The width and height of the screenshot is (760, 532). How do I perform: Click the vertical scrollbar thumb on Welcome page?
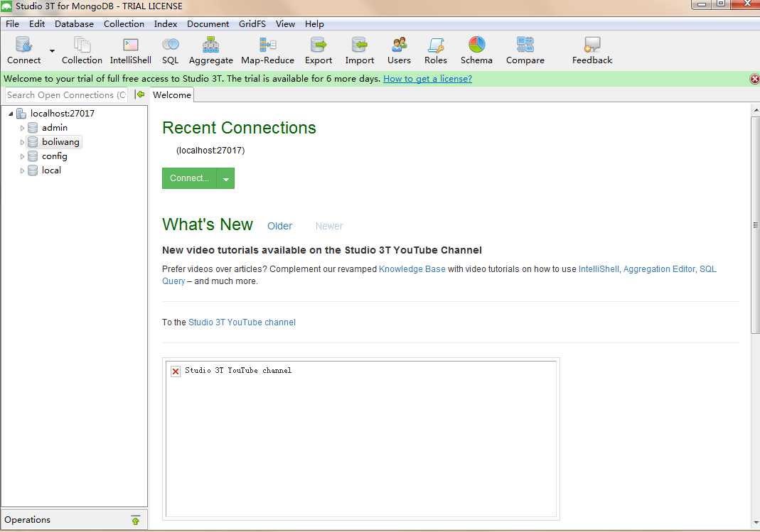point(755,224)
